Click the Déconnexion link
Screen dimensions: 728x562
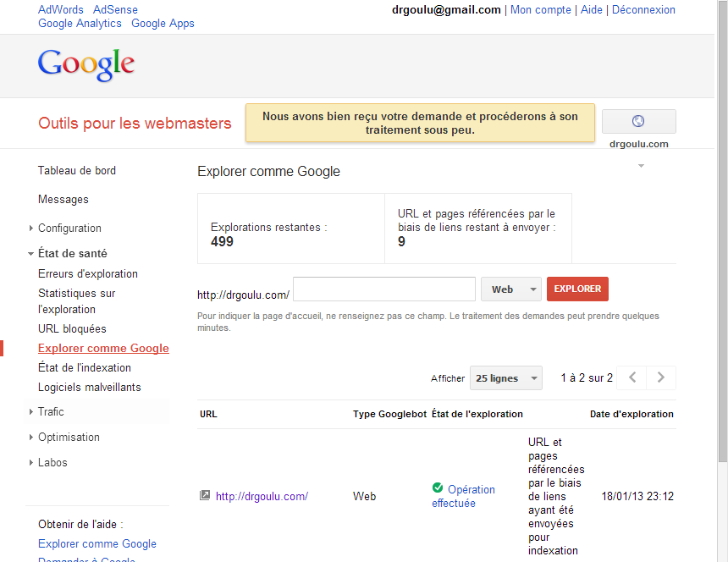pyautogui.click(x=643, y=10)
